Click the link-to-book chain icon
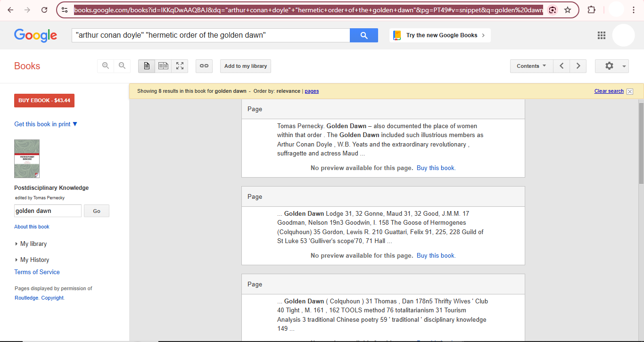The height and width of the screenshot is (342, 644). pyautogui.click(x=204, y=66)
